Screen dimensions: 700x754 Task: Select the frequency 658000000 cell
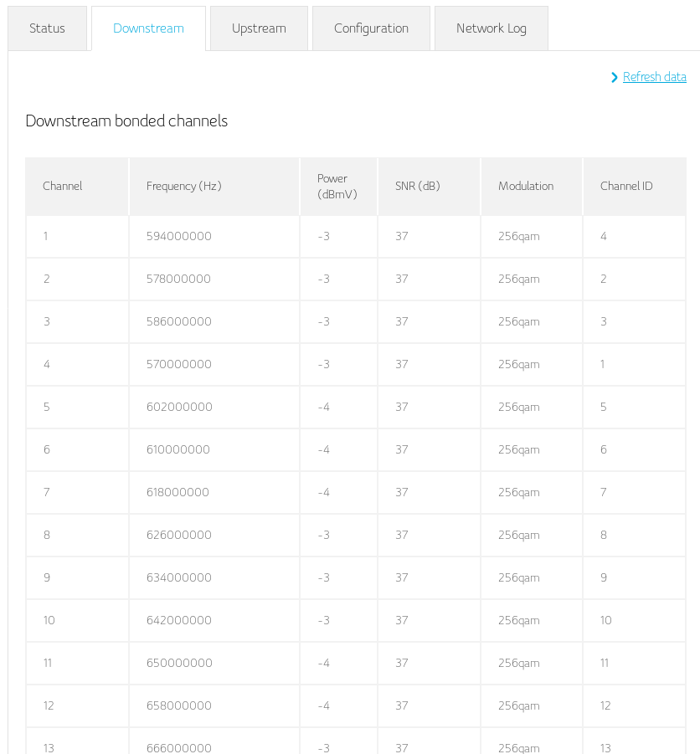tap(178, 705)
